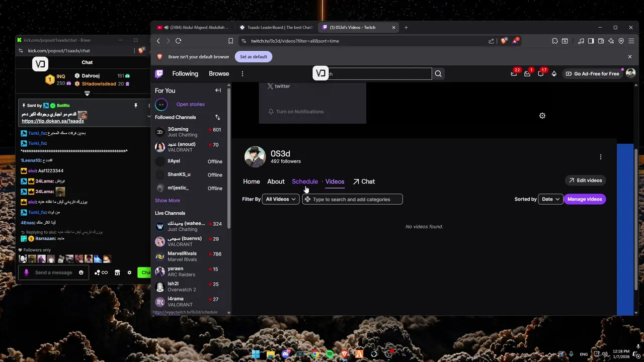Click the Brave Leo AI sparkle icon
Screen dimensions: 644x362
tap(611, 41)
